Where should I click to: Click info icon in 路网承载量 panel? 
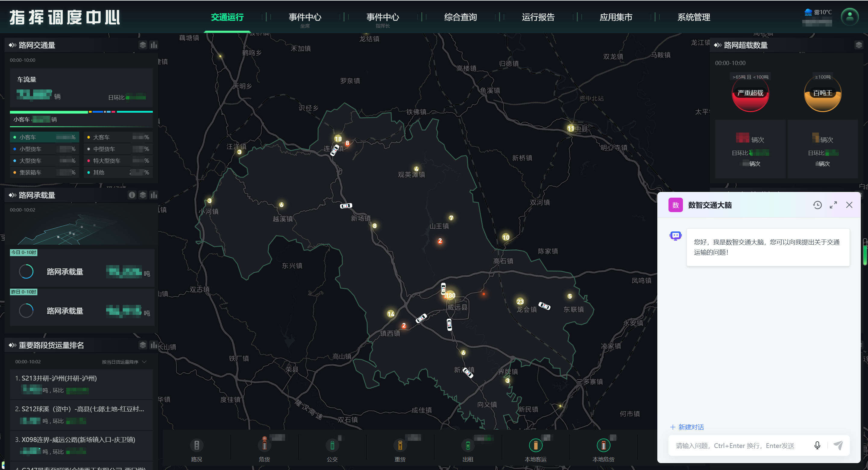[132, 195]
